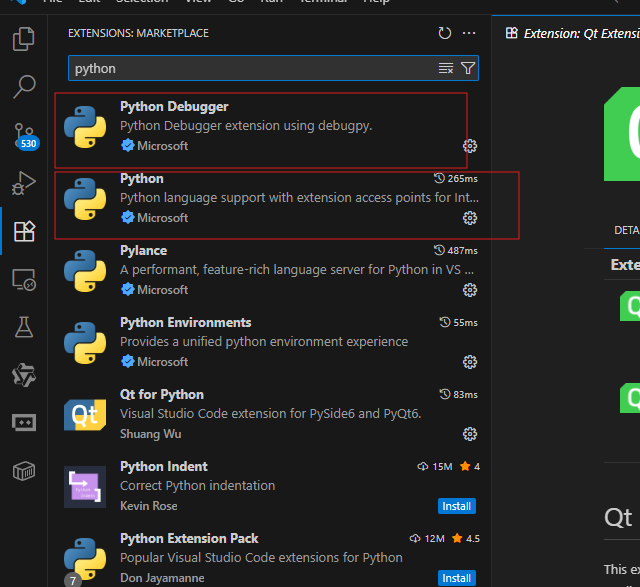This screenshot has width=640, height=587.
Task: Click the Python Indent description text
Action: (198, 486)
